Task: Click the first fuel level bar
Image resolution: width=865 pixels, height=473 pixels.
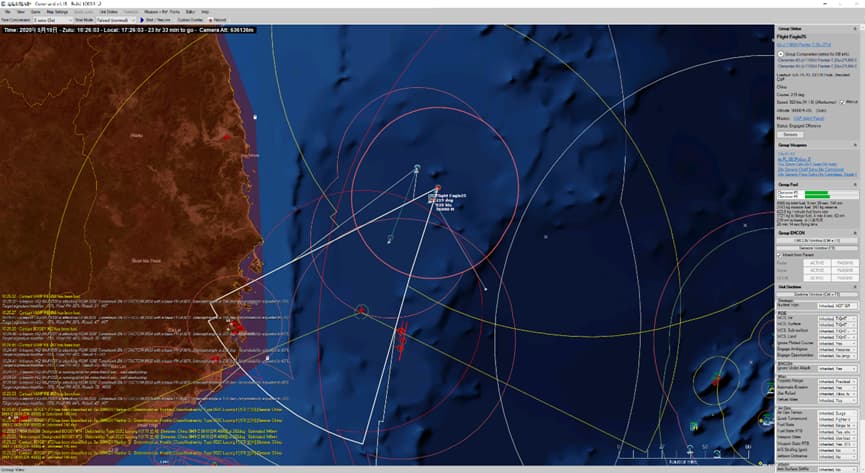Action: 817,192
